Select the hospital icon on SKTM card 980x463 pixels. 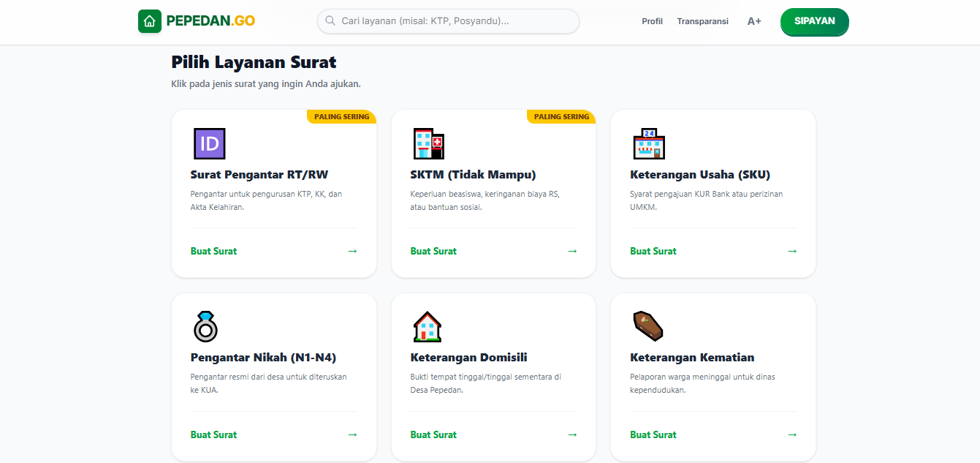(429, 143)
